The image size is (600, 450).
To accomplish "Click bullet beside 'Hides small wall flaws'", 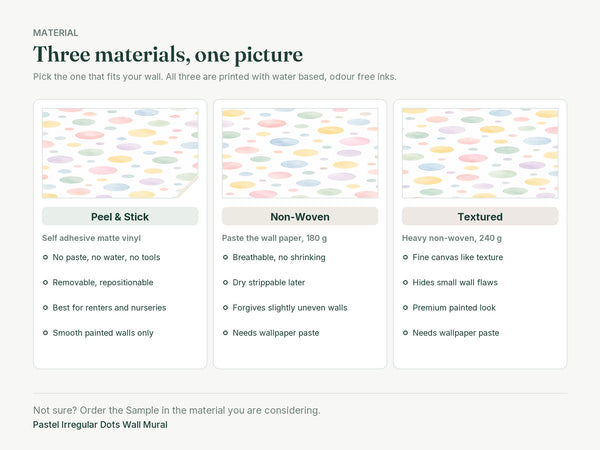I will 405,282.
